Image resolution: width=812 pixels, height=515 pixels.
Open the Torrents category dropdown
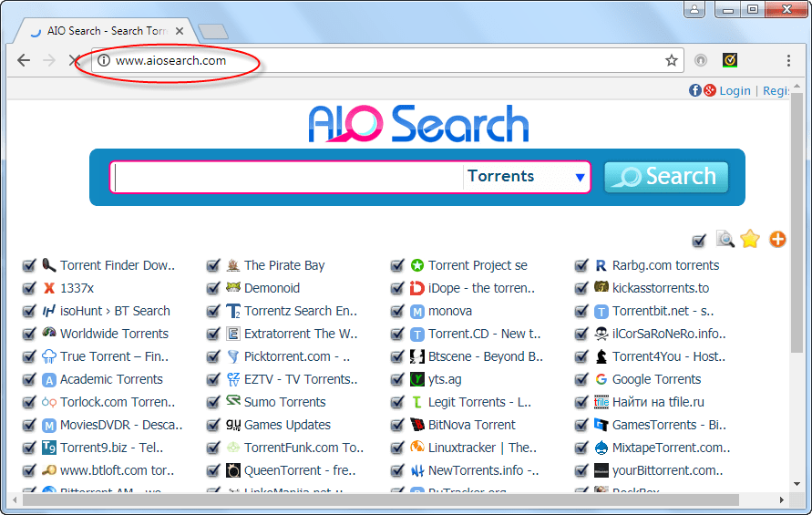526,177
